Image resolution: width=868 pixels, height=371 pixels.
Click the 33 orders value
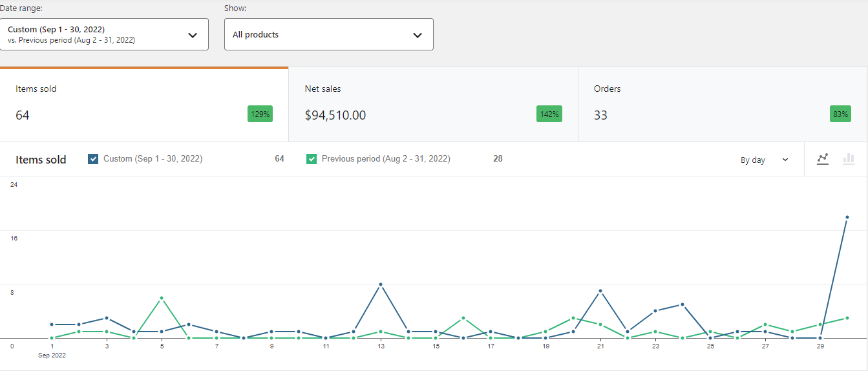tap(600, 115)
